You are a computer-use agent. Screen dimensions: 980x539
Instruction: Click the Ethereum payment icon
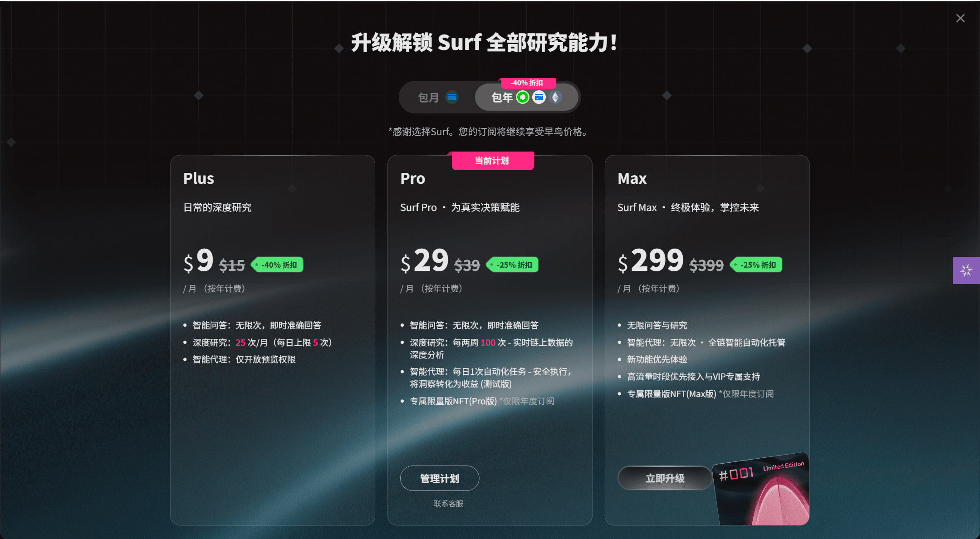click(x=555, y=97)
